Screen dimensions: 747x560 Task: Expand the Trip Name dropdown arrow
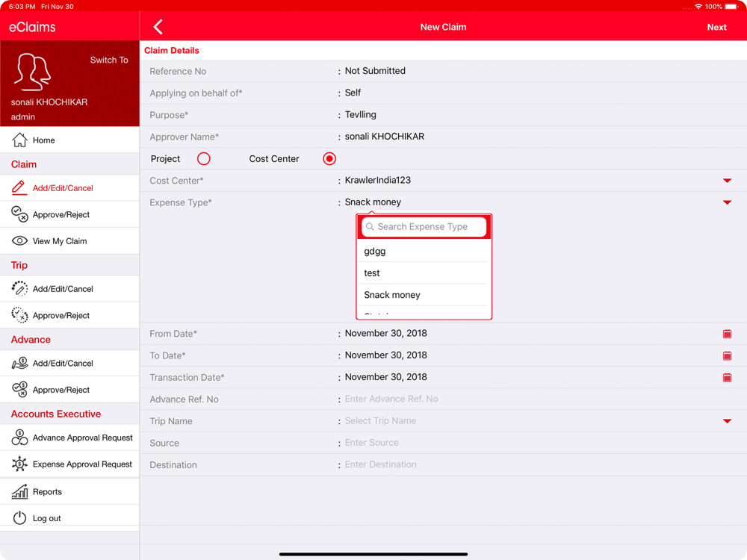[x=727, y=421]
